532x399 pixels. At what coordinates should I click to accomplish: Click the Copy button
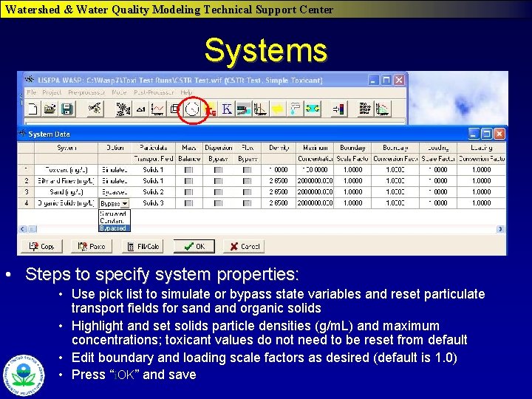pyautogui.click(x=41, y=246)
